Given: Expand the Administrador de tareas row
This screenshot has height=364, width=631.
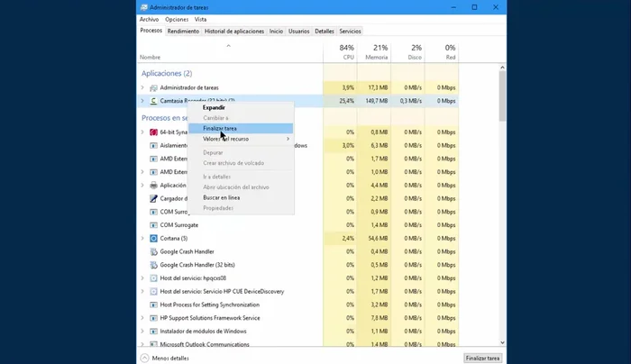Looking at the screenshot, I should [142, 87].
